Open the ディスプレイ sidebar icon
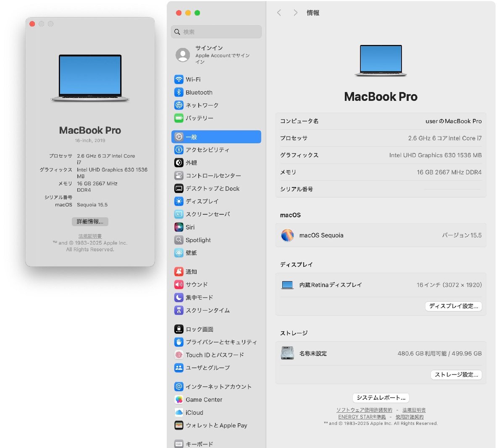The height and width of the screenshot is (448, 504). click(179, 201)
